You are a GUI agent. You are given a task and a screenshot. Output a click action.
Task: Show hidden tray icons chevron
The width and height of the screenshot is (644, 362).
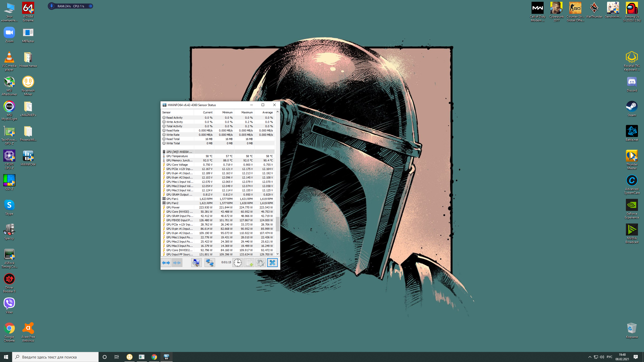click(590, 357)
